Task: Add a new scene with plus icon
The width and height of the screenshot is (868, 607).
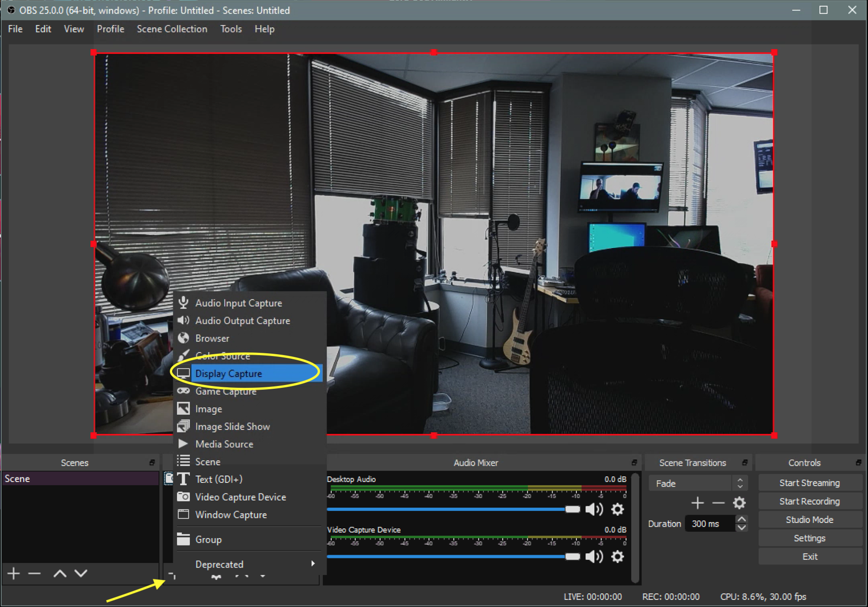Action: coord(14,573)
